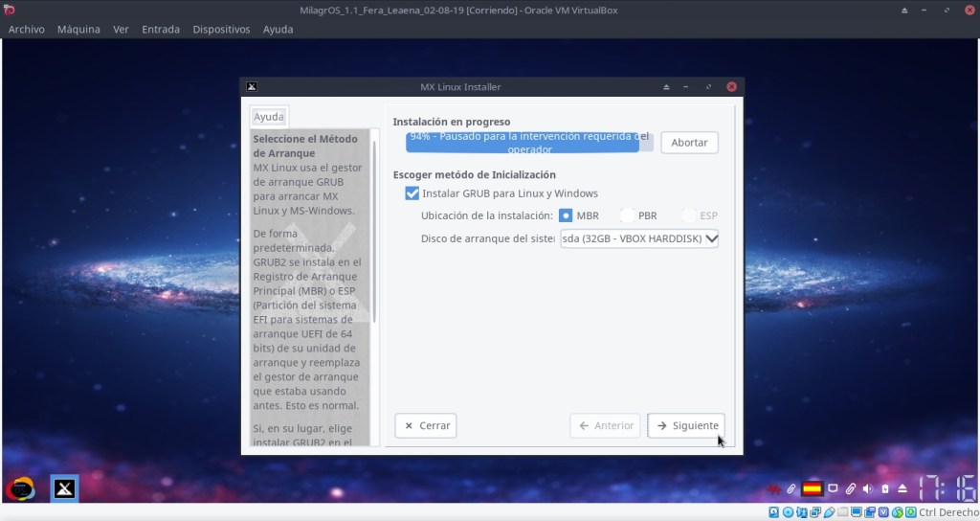This screenshot has width=980, height=521.
Task: Open the volume speaker icon in tray
Action: tap(866, 488)
